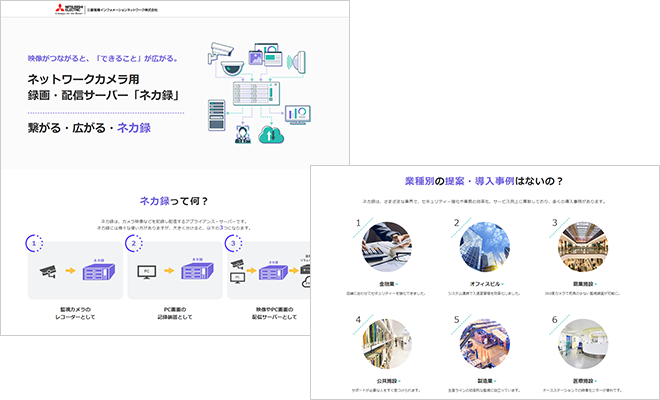Open the 金融業 calculator photo
The height and width of the screenshot is (400, 660).
click(386, 247)
